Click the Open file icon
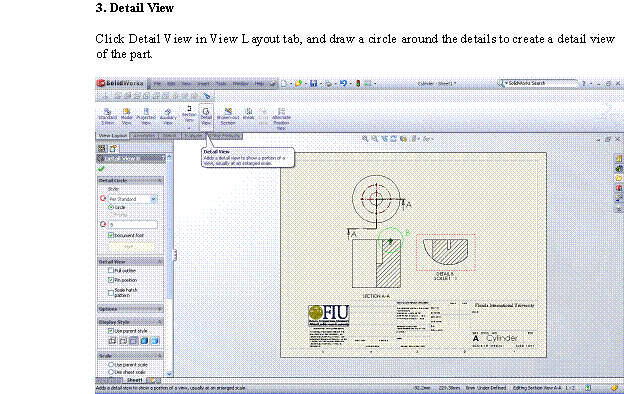The width and height of the screenshot is (624, 394). tap(298, 84)
